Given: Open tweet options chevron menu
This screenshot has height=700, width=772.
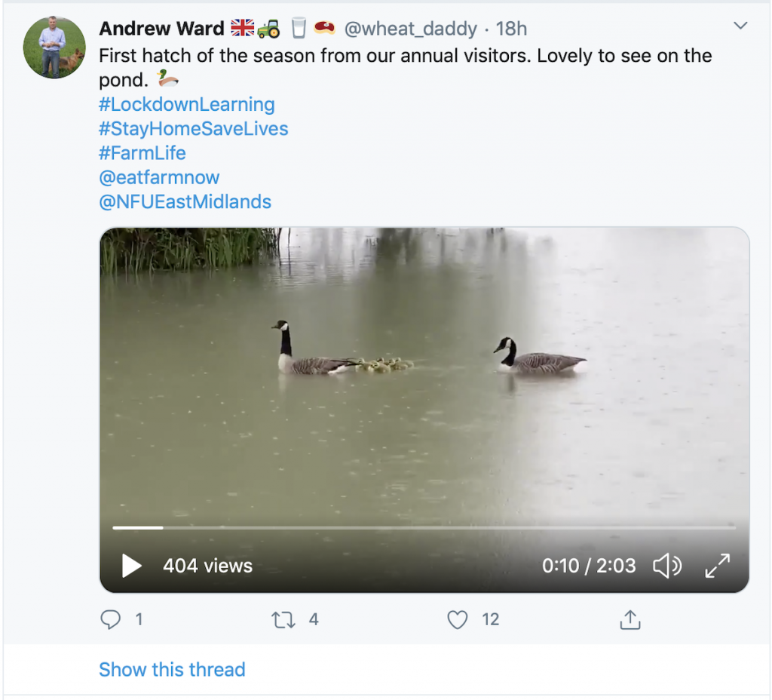Looking at the screenshot, I should (x=740, y=26).
